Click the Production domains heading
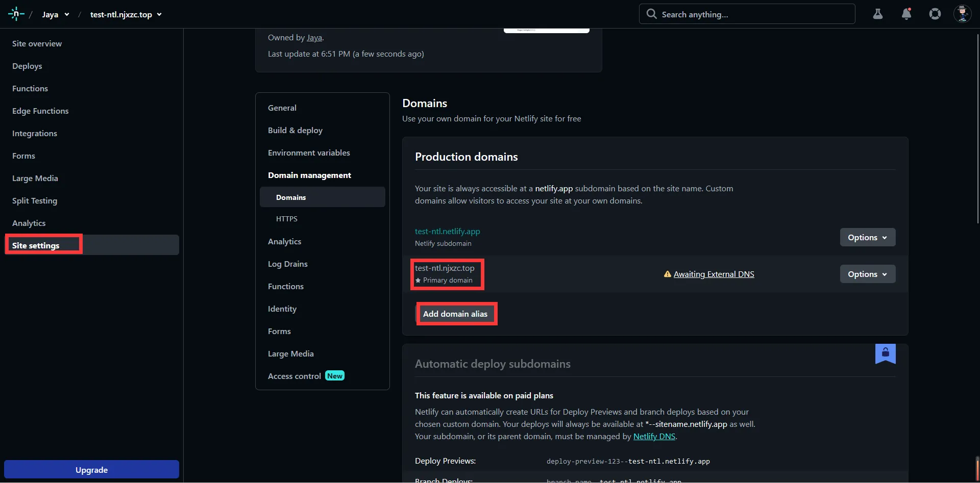Viewport: 980px width, 483px height. (467, 157)
